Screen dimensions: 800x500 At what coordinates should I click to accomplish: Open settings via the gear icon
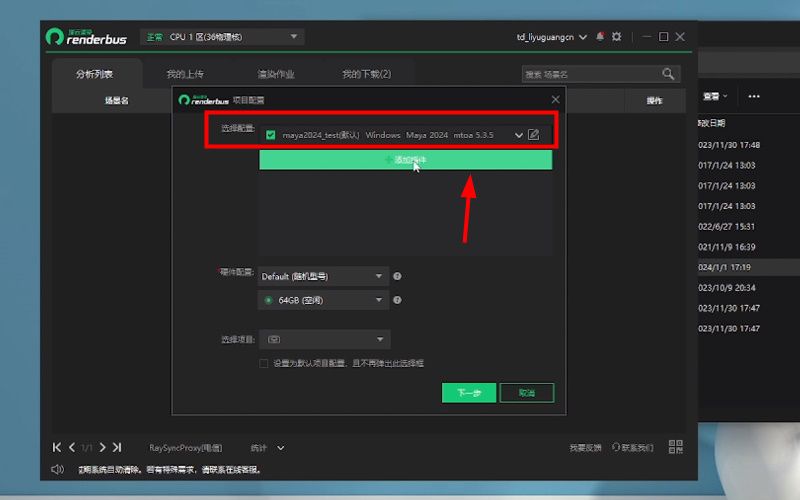(617, 37)
